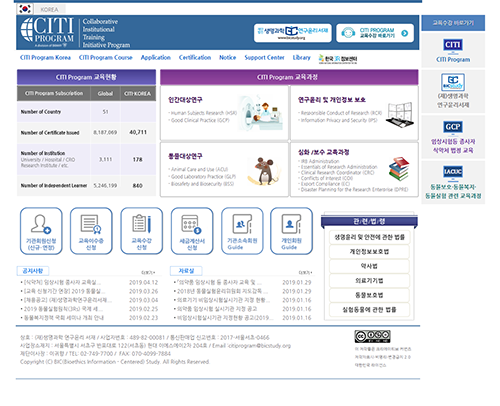Image resolution: width=500 pixels, height=406 pixels.
Task: Click the more link beside resources
Action: pyautogui.click(x=305, y=273)
